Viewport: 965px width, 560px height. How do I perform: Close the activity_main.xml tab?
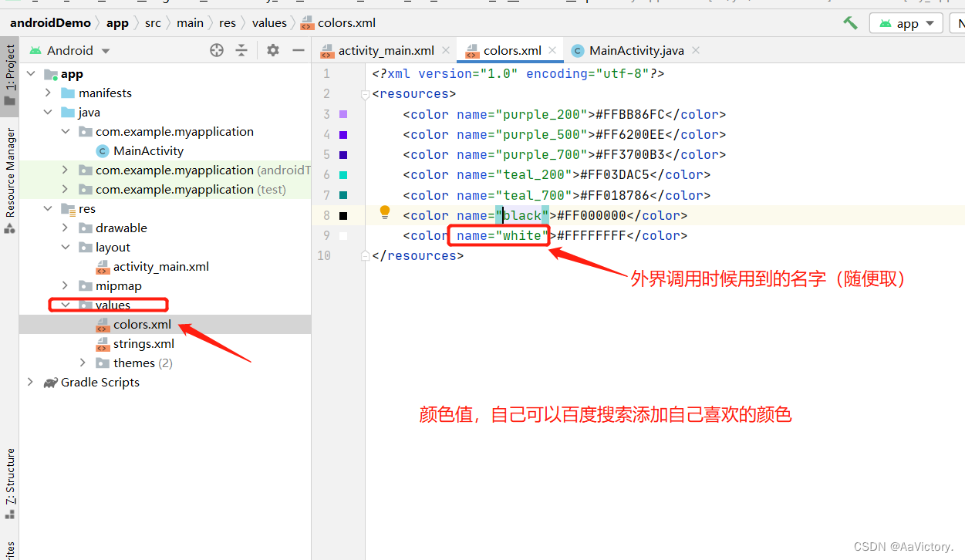445,50
